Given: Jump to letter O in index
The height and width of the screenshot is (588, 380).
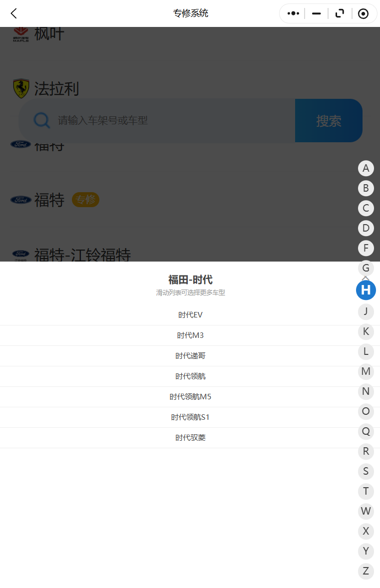Looking at the screenshot, I should [x=366, y=411].
